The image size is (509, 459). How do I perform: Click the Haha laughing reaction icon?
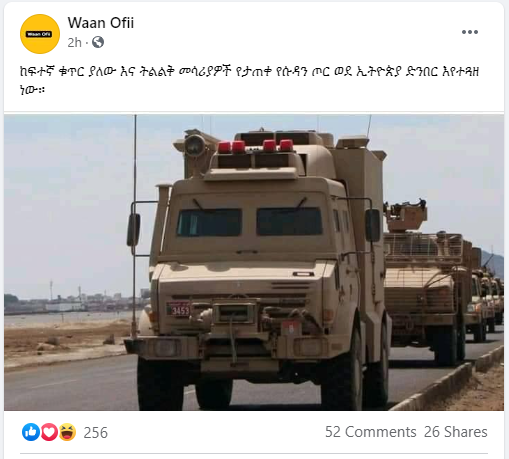tap(67, 432)
